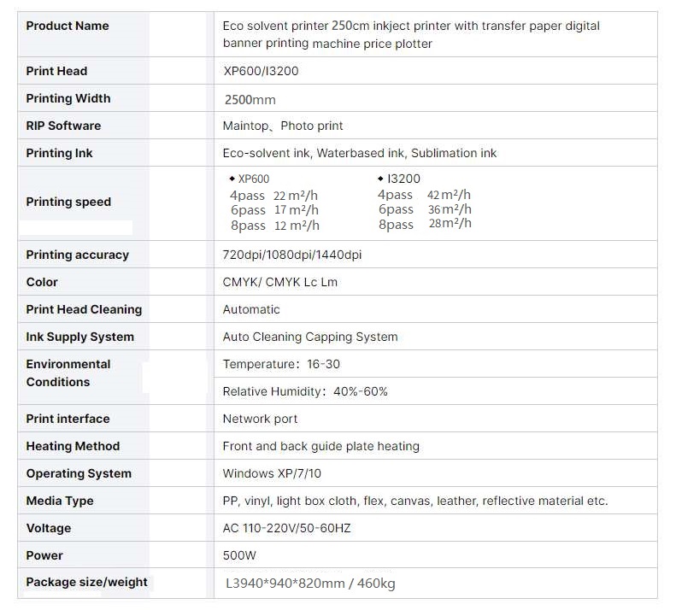Click the Product Name row label

click(x=68, y=26)
